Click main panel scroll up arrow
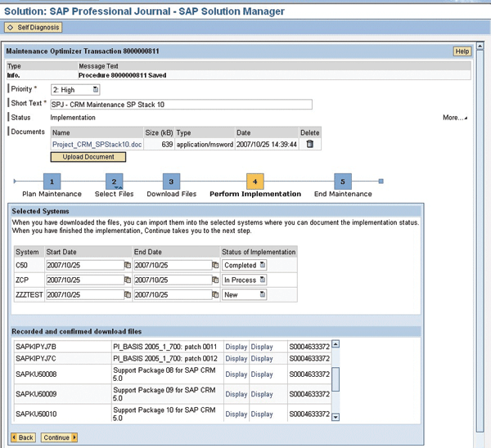491x448 pixels. click(x=480, y=46)
